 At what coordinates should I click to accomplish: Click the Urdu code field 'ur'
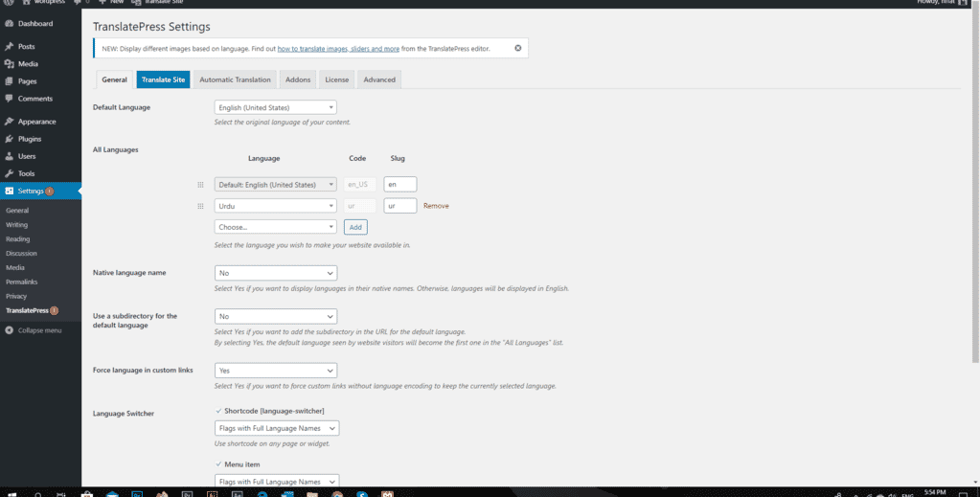click(x=360, y=206)
